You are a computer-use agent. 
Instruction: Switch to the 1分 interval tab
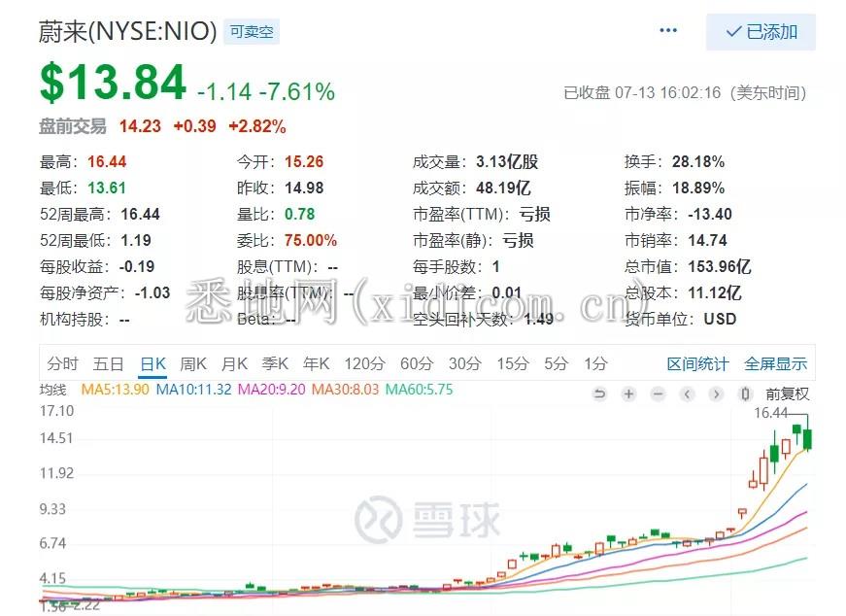pyautogui.click(x=595, y=364)
